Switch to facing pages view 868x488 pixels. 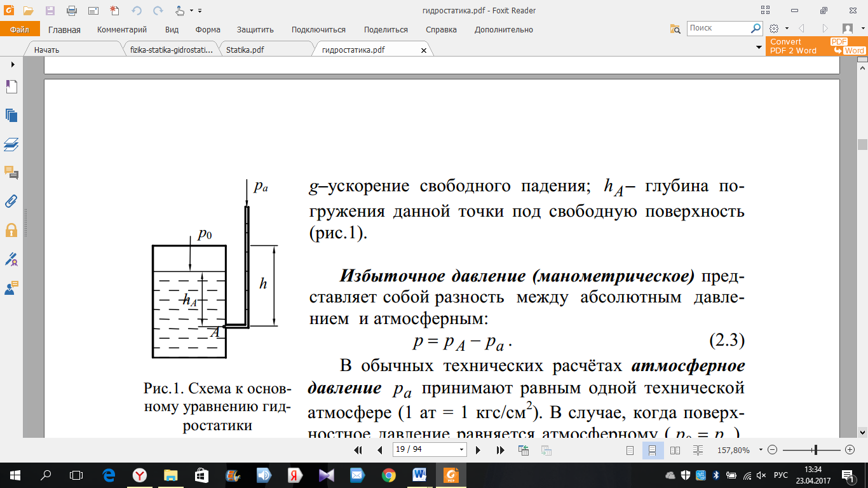pos(675,450)
